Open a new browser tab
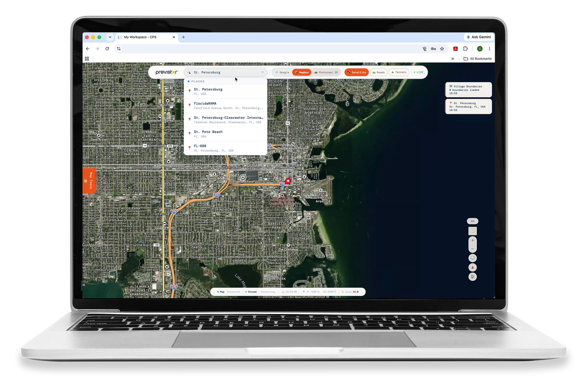 point(183,37)
